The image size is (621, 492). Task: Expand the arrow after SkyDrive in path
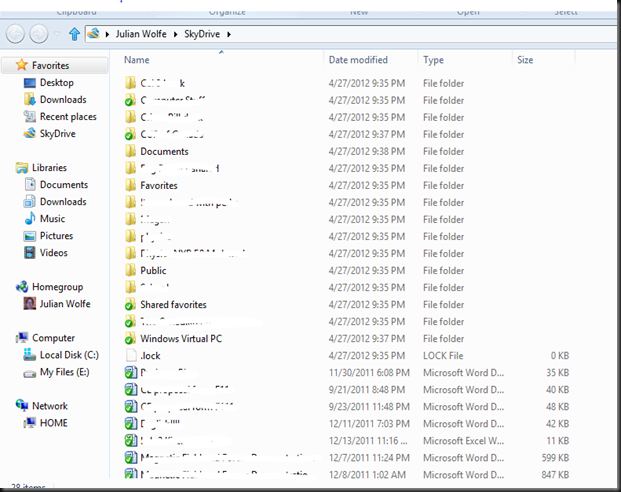coord(229,34)
